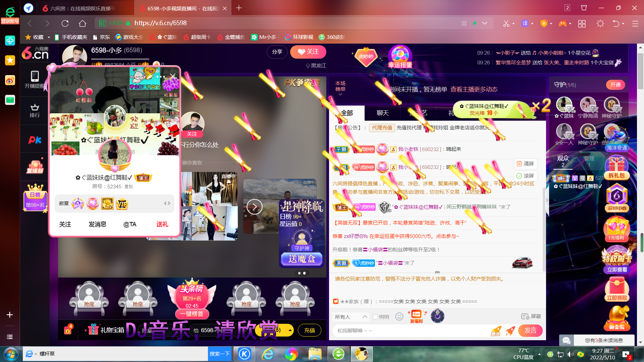
Task: Click the browser gamepad icon
Action: click(562, 23)
